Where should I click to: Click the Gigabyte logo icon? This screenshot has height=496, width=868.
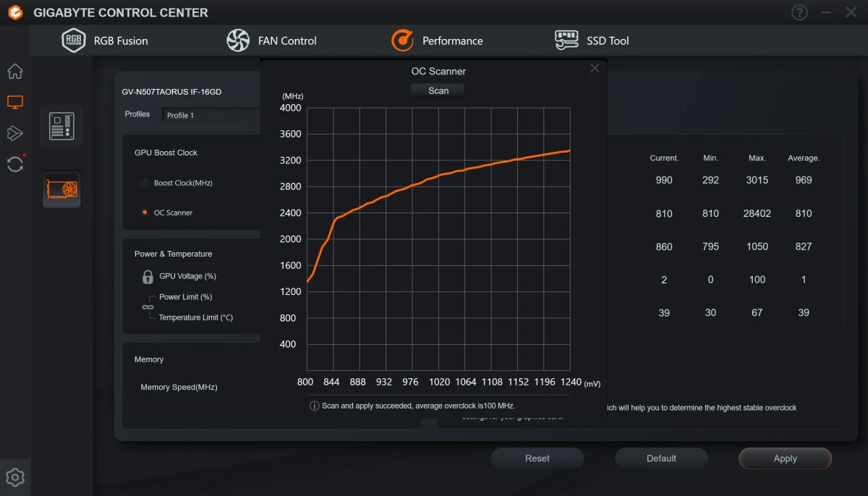coord(15,12)
